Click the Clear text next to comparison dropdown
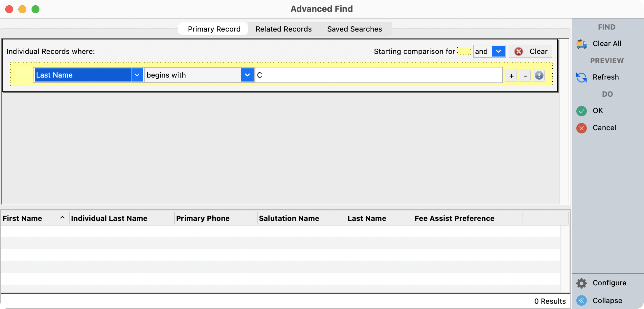 (x=539, y=52)
